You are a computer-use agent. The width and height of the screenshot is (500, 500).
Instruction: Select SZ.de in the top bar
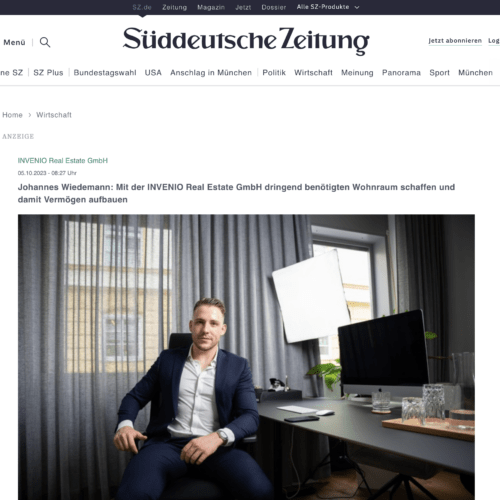click(x=142, y=7)
